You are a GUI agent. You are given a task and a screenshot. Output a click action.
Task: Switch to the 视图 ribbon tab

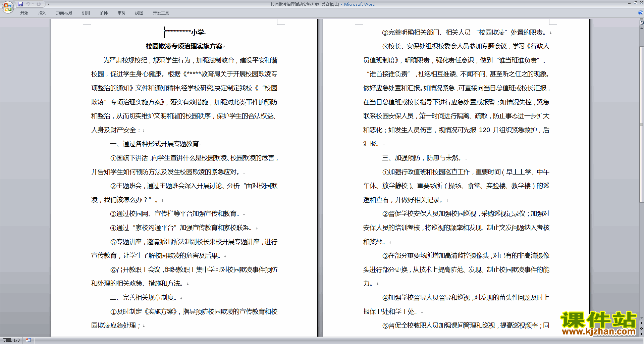tap(139, 13)
